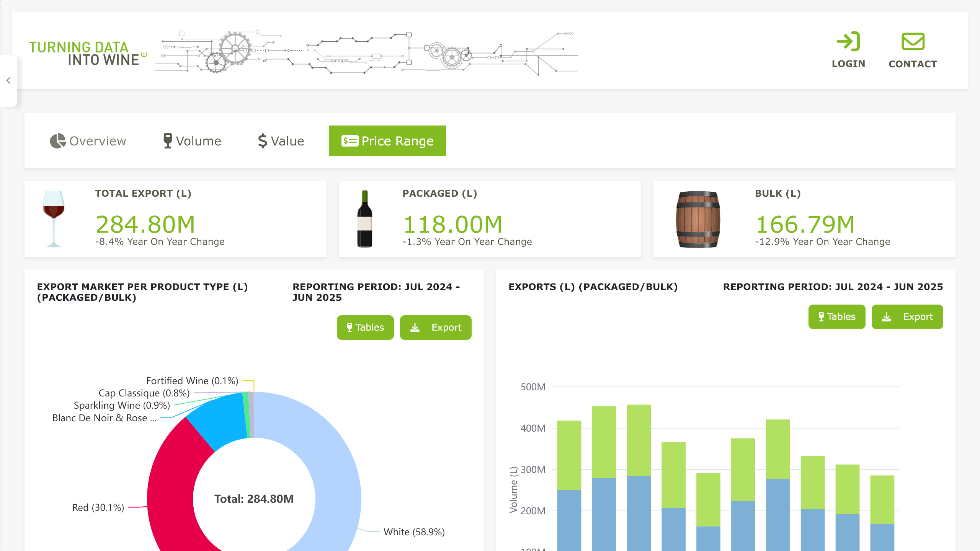980x551 pixels.
Task: Click the wine glass icon on Volume tab
Action: click(x=168, y=141)
